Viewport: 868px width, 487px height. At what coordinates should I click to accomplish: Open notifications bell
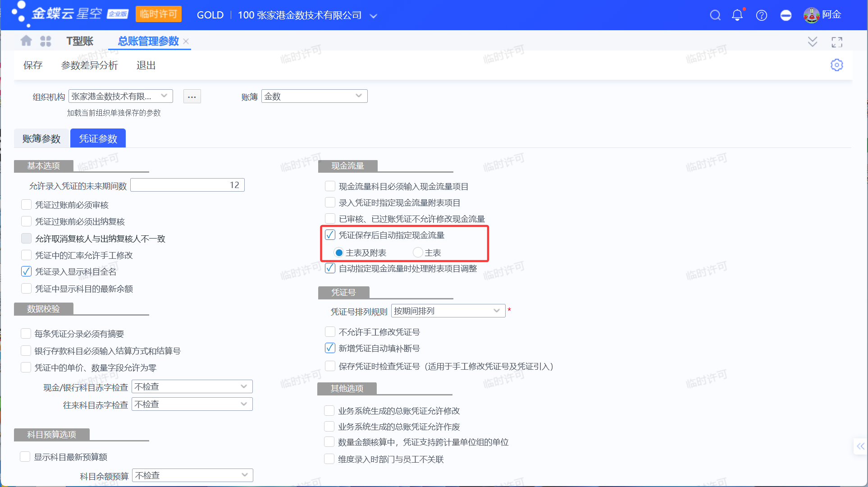coord(737,15)
